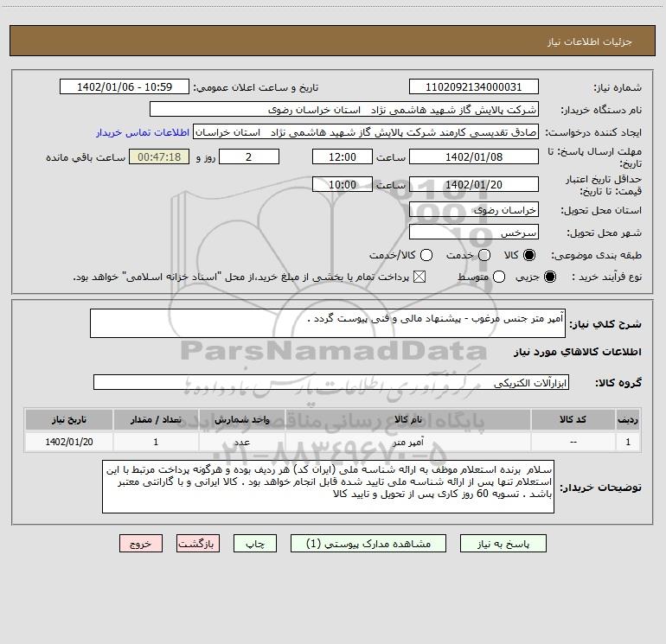Select the 'جزیی' purchase type radio

pos(550,277)
